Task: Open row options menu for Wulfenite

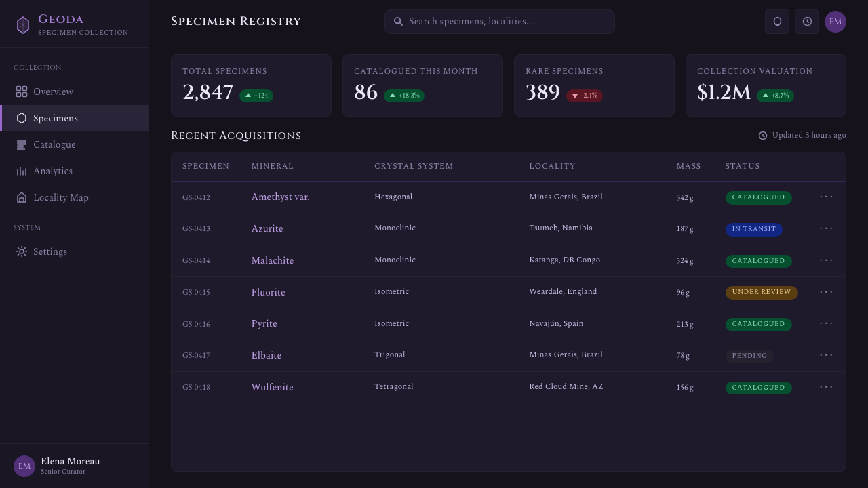Action: [x=826, y=387]
